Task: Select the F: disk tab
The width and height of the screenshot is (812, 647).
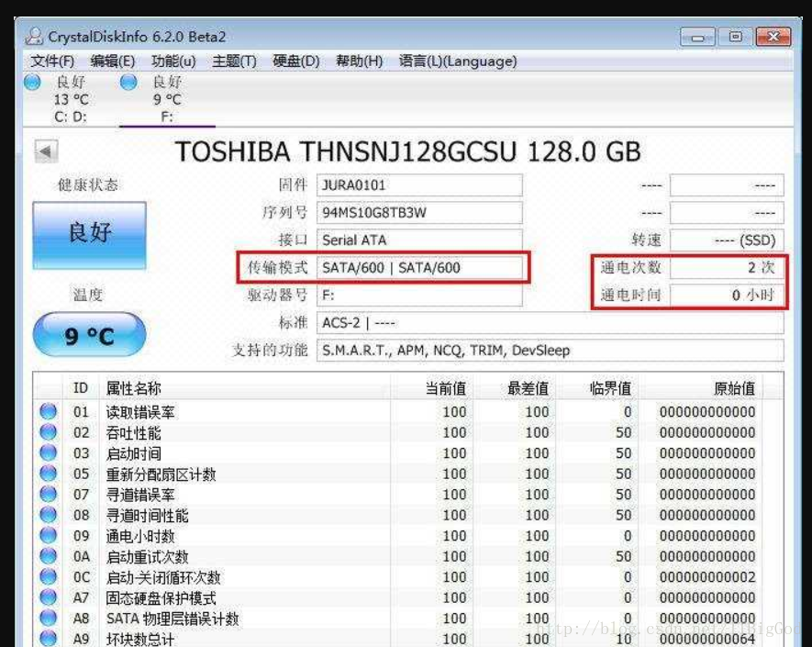Action: (167, 99)
